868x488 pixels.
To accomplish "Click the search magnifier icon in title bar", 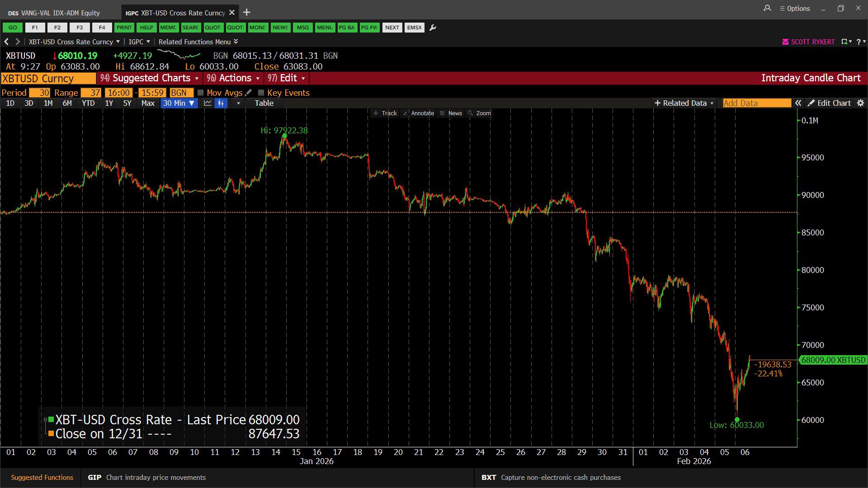I will coord(767,8).
